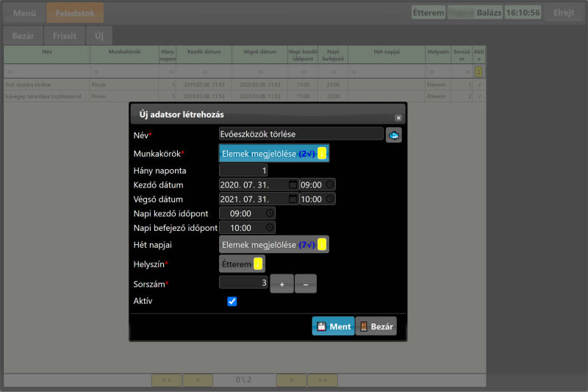Increase Sorszám with the plus button
The image size is (588, 392).
click(x=282, y=284)
